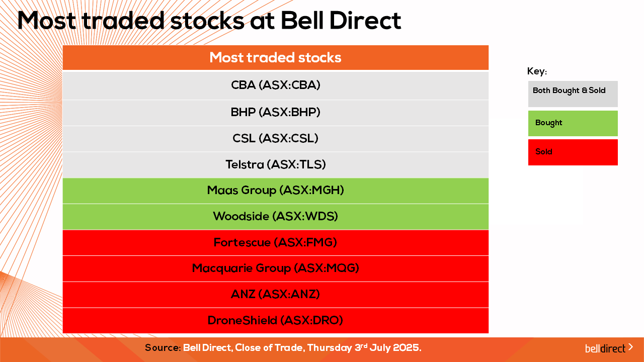The height and width of the screenshot is (362, 644).
Task: Click the Fortescue (ASX:FMG) row
Action: pyautogui.click(x=276, y=243)
